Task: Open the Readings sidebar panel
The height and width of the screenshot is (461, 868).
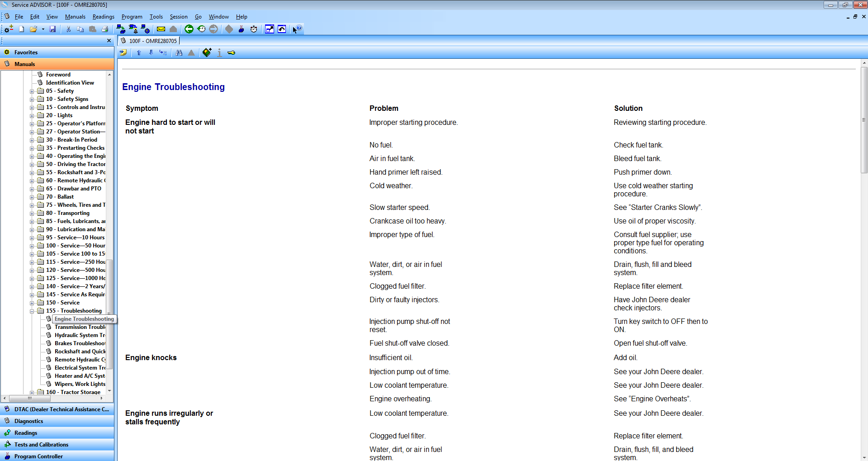Action: click(57, 433)
